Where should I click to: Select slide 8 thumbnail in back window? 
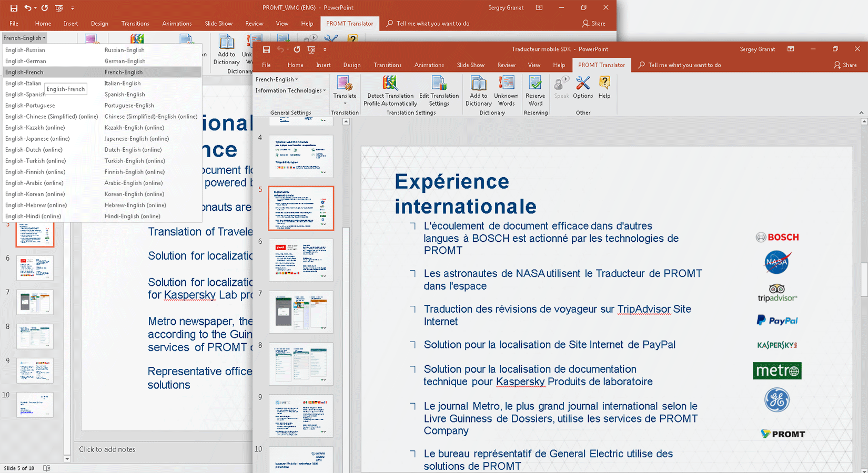click(35, 337)
